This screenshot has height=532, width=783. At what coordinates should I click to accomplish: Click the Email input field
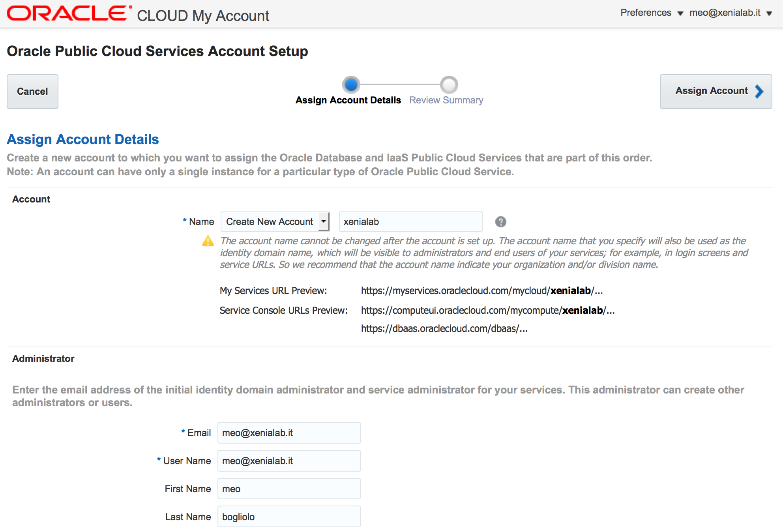(x=289, y=433)
